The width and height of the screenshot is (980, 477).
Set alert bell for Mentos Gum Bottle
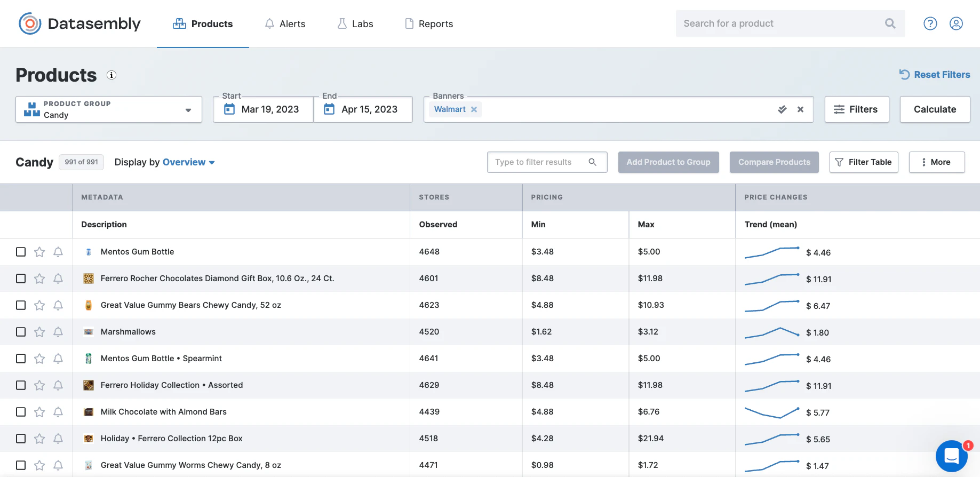pos(58,252)
